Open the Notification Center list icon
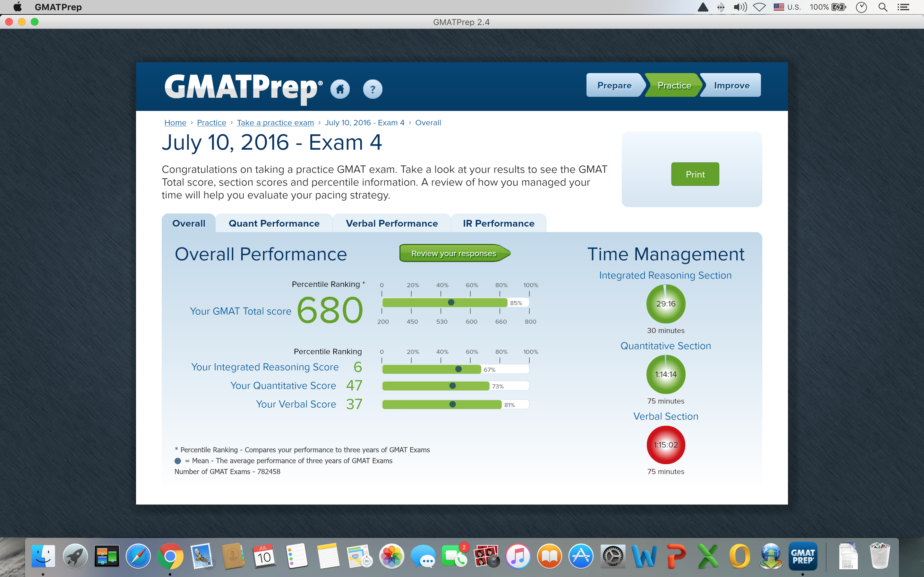The image size is (924, 577). tap(903, 7)
